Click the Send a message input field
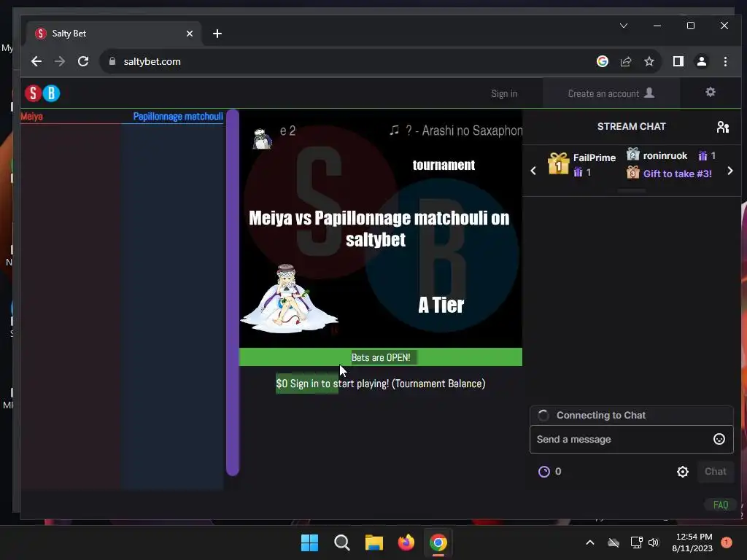This screenshot has width=747, height=560. tap(631, 439)
